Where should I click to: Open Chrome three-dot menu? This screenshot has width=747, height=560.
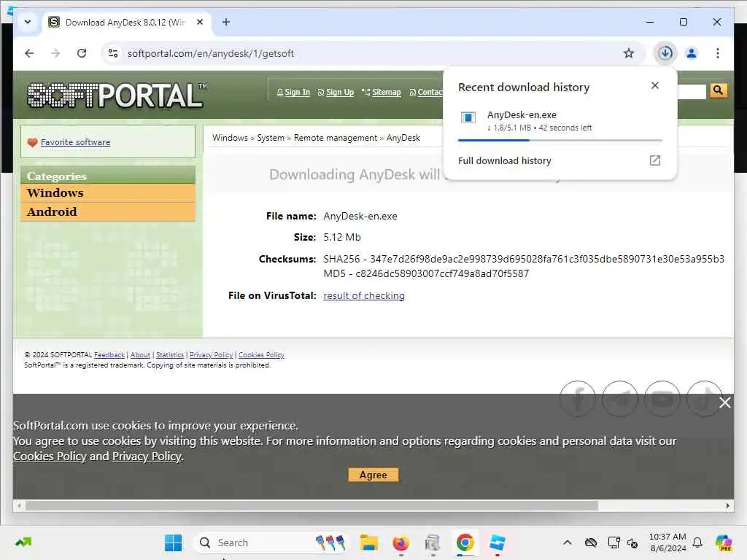718,53
